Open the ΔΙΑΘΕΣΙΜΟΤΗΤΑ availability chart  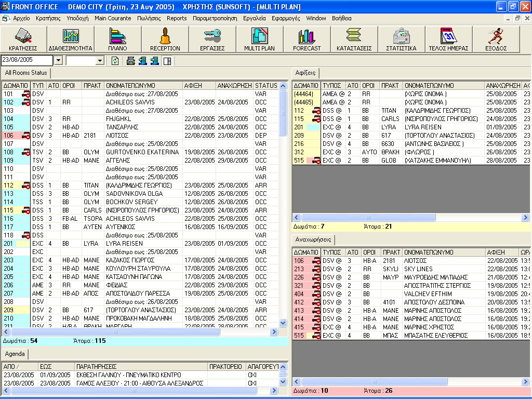pos(71,39)
